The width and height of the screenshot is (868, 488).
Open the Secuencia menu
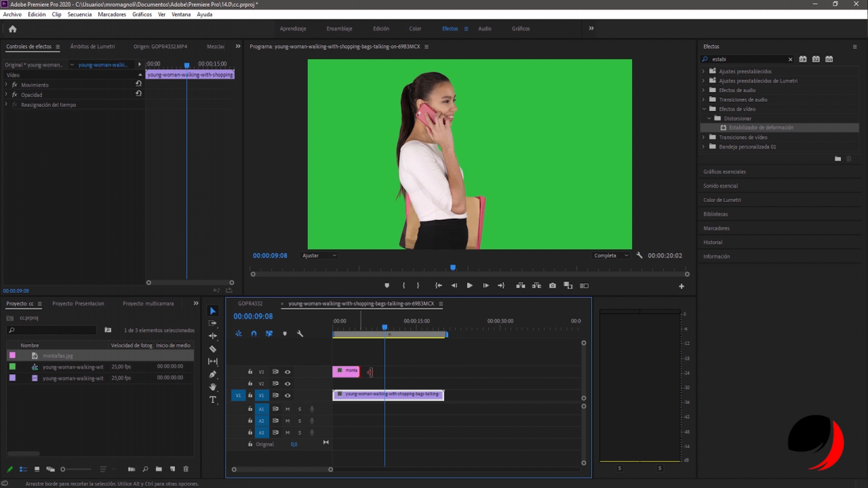79,14
